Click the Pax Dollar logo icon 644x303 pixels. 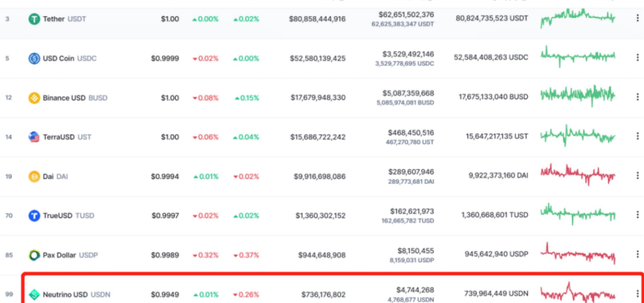point(34,255)
